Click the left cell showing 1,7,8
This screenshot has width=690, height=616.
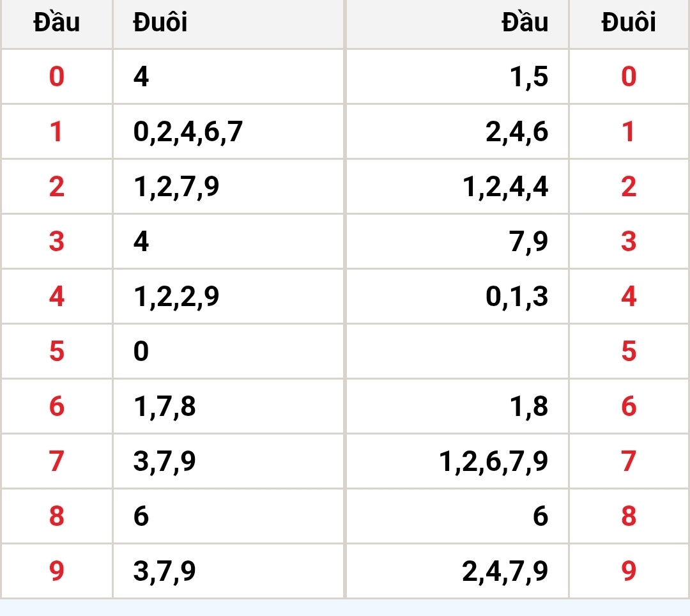pos(228,406)
